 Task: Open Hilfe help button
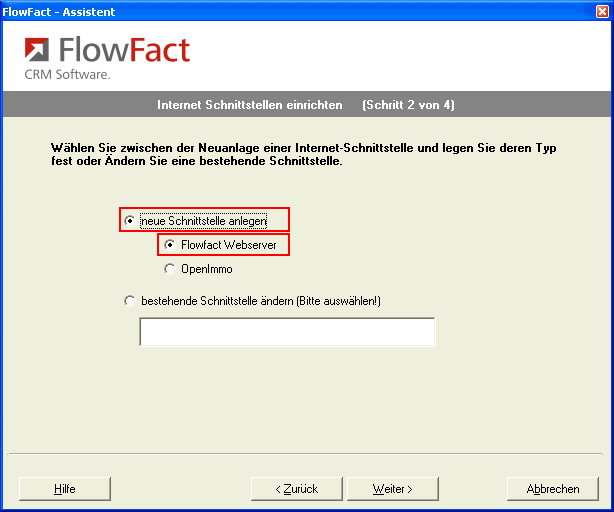pyautogui.click(x=65, y=489)
